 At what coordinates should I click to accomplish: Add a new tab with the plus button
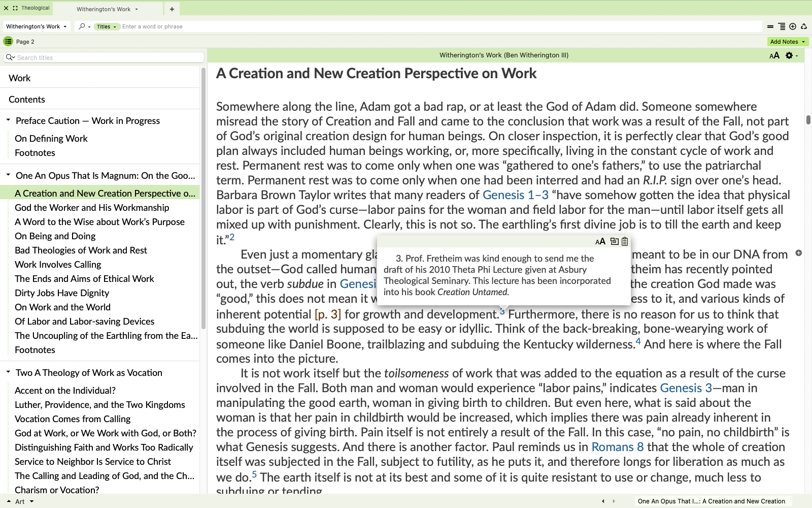(172, 9)
